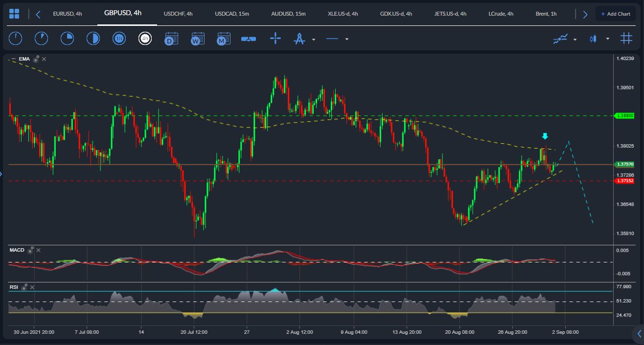
Task: Select the active 4h timeframe icon
Action: coord(145,38)
